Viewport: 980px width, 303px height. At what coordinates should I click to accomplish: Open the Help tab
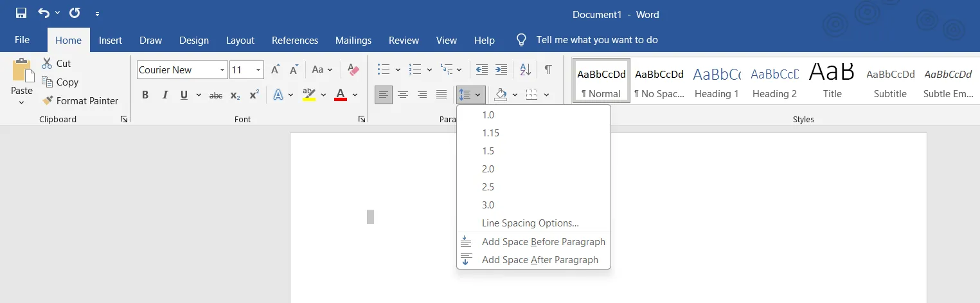pos(485,40)
